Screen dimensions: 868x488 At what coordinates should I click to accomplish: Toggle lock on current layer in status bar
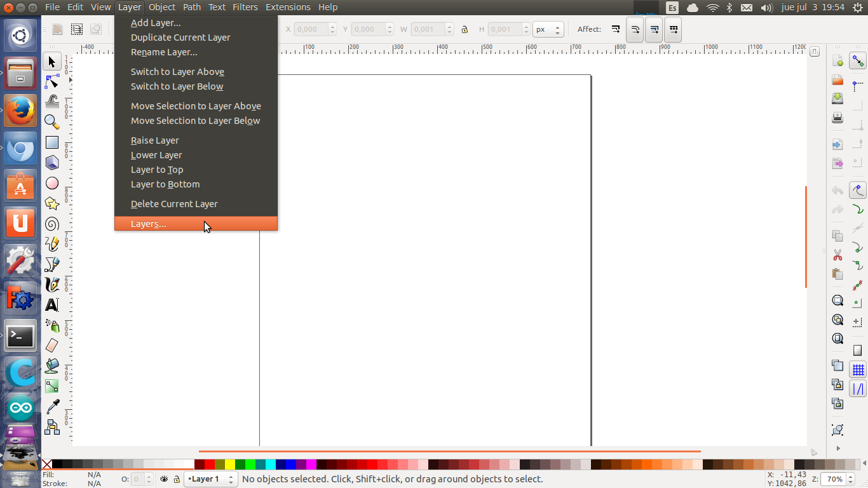click(177, 479)
